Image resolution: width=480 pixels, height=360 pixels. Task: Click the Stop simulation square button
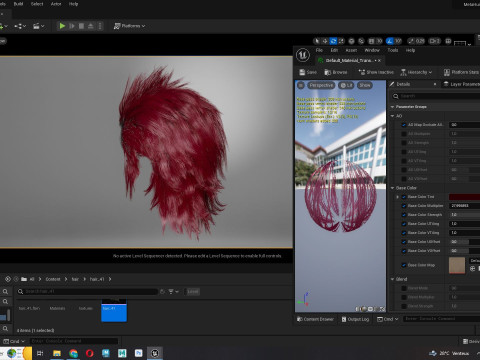pos(81,26)
